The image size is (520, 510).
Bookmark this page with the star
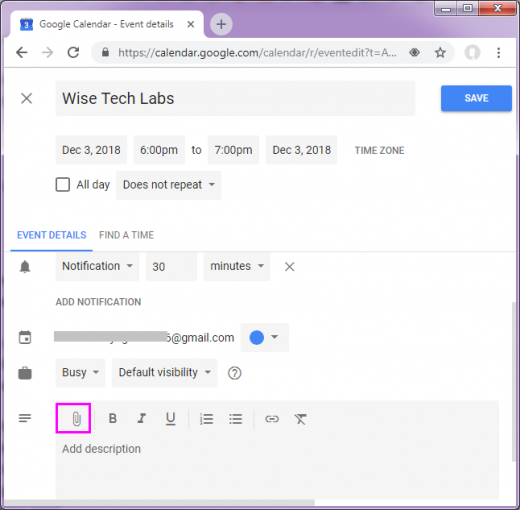[x=440, y=52]
